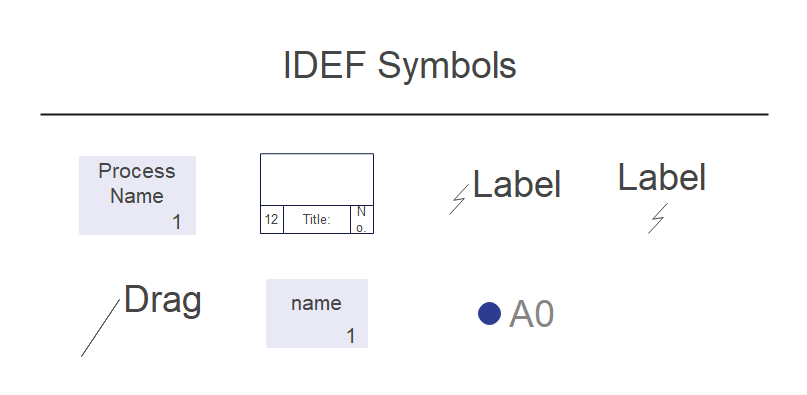Click the left Label text
Screen dimensions: 807x395
[516, 184]
